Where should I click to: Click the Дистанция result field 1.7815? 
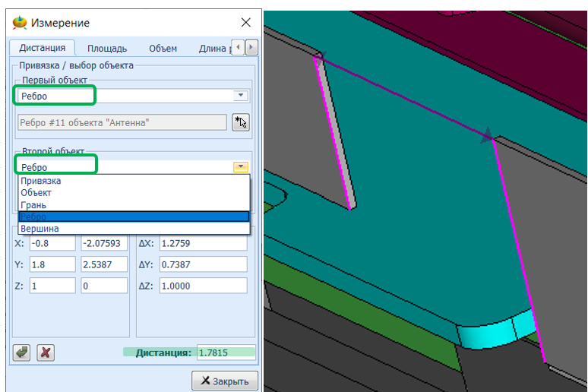tap(225, 352)
